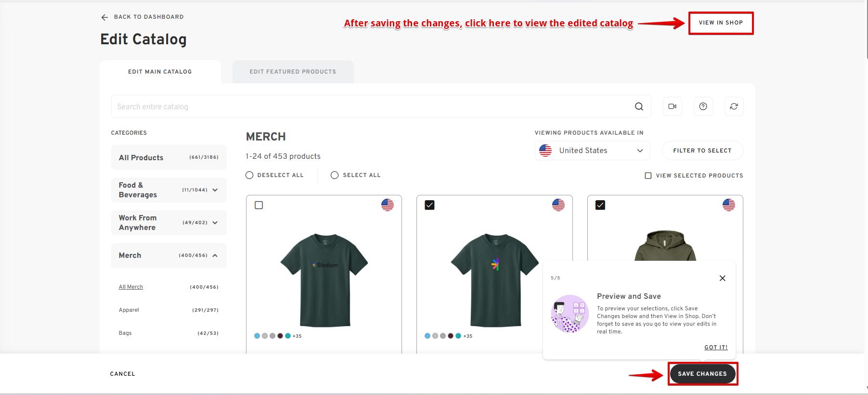The width and height of the screenshot is (868, 395).
Task: Open the video tutorial camera icon
Action: tap(672, 107)
